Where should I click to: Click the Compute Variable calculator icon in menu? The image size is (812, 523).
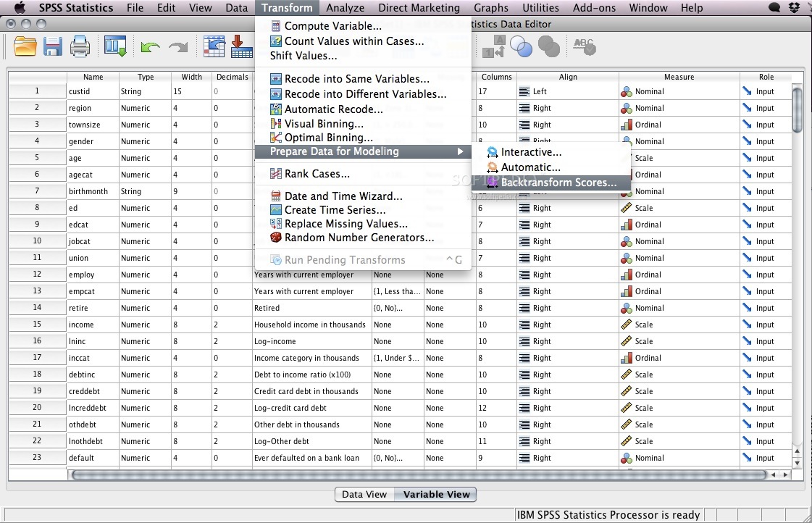(276, 26)
